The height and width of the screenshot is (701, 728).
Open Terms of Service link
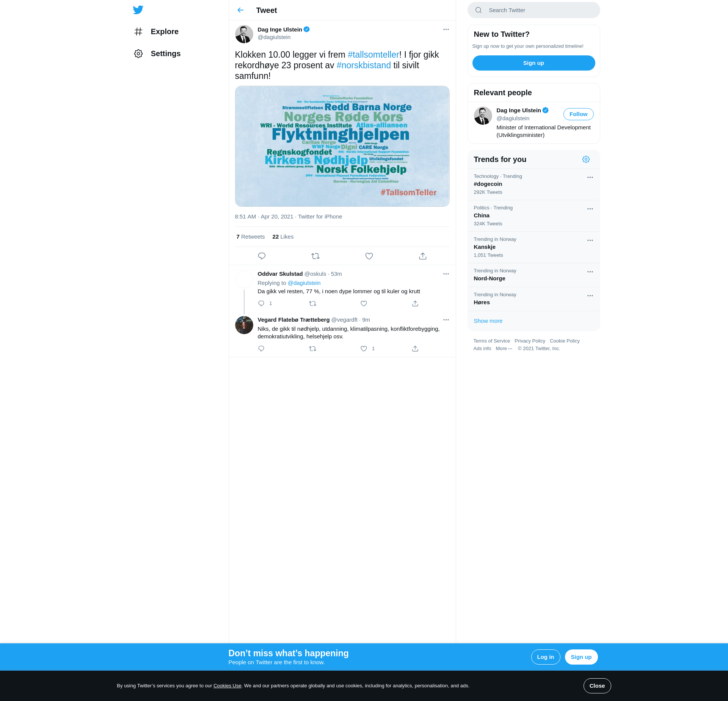tap(491, 341)
